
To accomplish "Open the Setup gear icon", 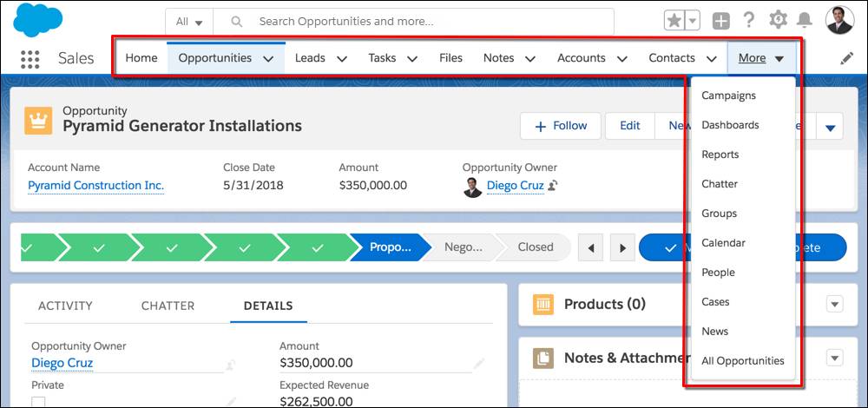I will (x=778, y=21).
